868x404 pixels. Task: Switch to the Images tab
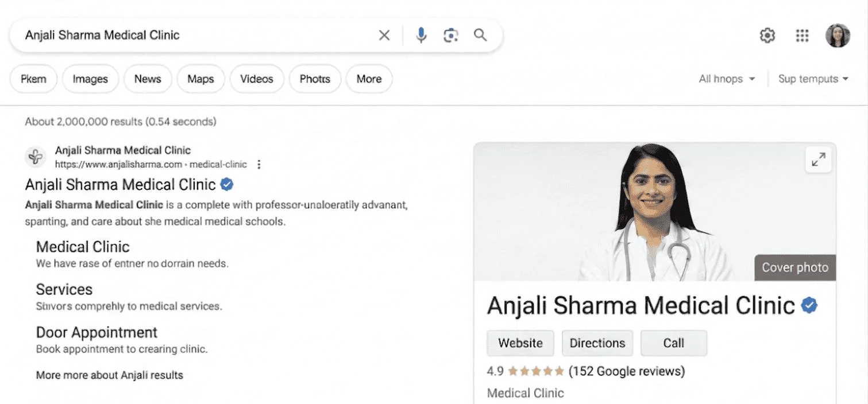click(90, 79)
